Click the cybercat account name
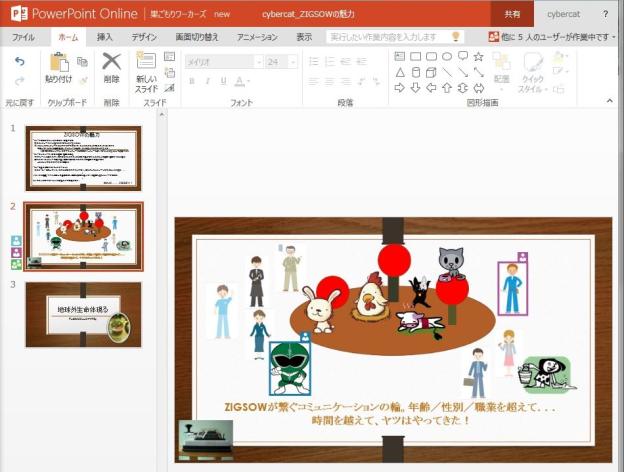 click(x=564, y=14)
